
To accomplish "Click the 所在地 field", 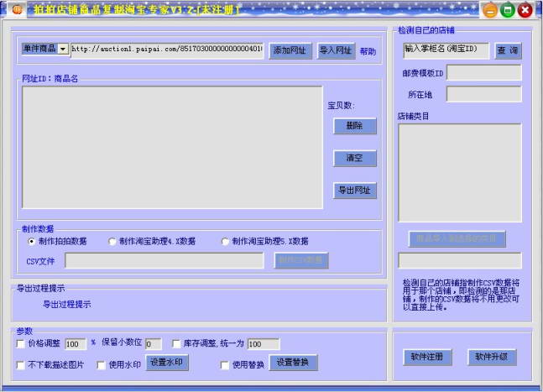I will [484, 94].
